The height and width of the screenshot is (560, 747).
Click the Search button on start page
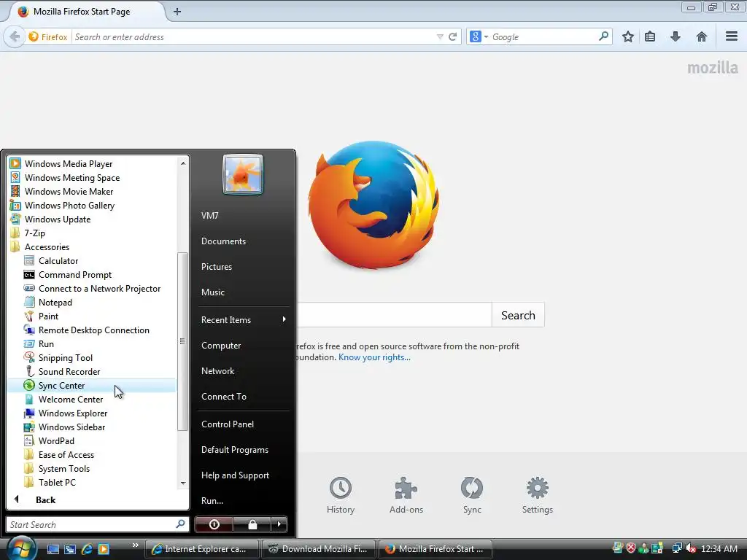[518, 315]
